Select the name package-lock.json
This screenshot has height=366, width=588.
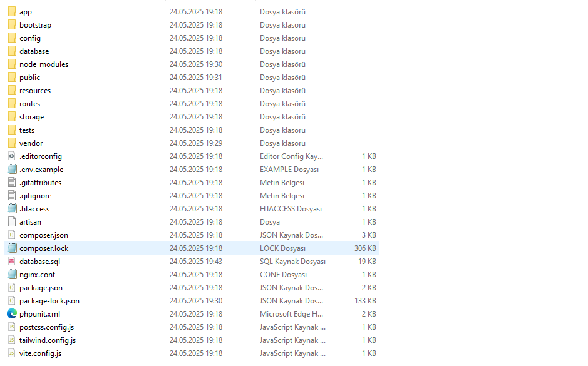pos(49,301)
